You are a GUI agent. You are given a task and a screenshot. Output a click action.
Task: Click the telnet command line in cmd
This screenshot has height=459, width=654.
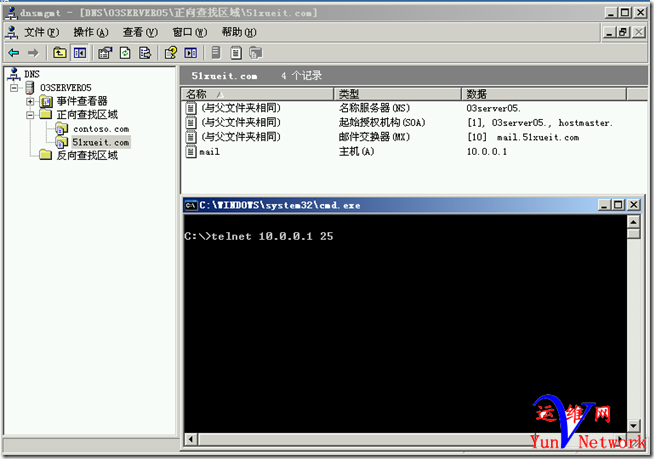[x=259, y=236]
